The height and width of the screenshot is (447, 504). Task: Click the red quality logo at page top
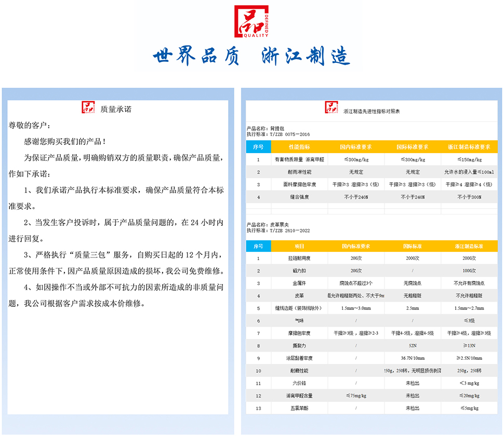tap(251, 21)
